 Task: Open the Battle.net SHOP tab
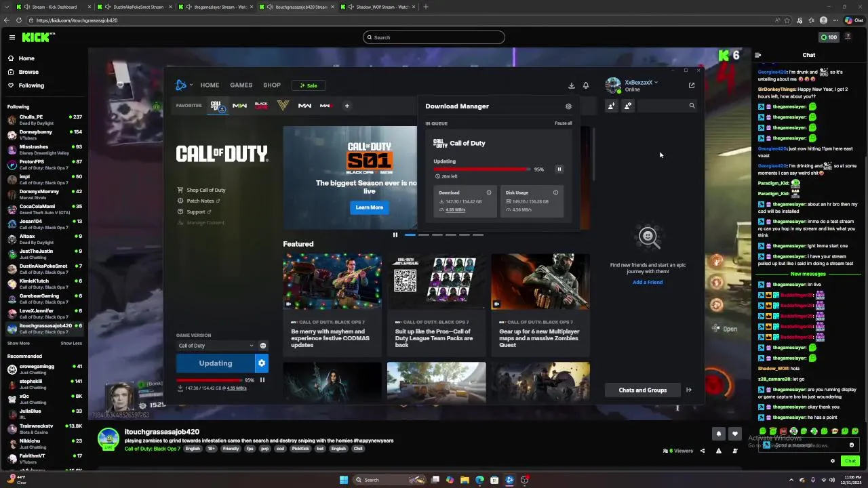coord(272,85)
